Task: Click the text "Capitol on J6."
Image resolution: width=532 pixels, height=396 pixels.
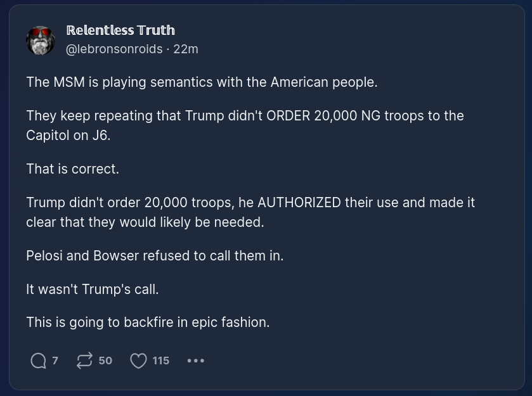Action: (68, 136)
